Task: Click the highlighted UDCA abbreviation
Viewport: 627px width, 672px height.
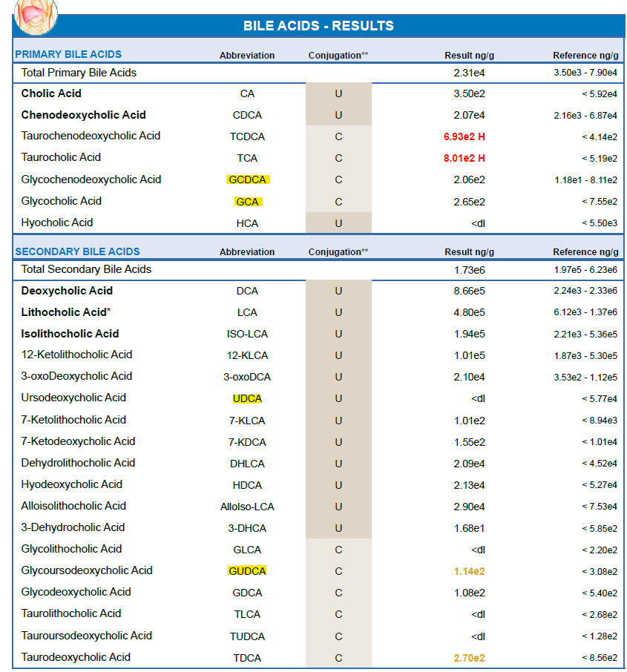Action: coord(247,398)
